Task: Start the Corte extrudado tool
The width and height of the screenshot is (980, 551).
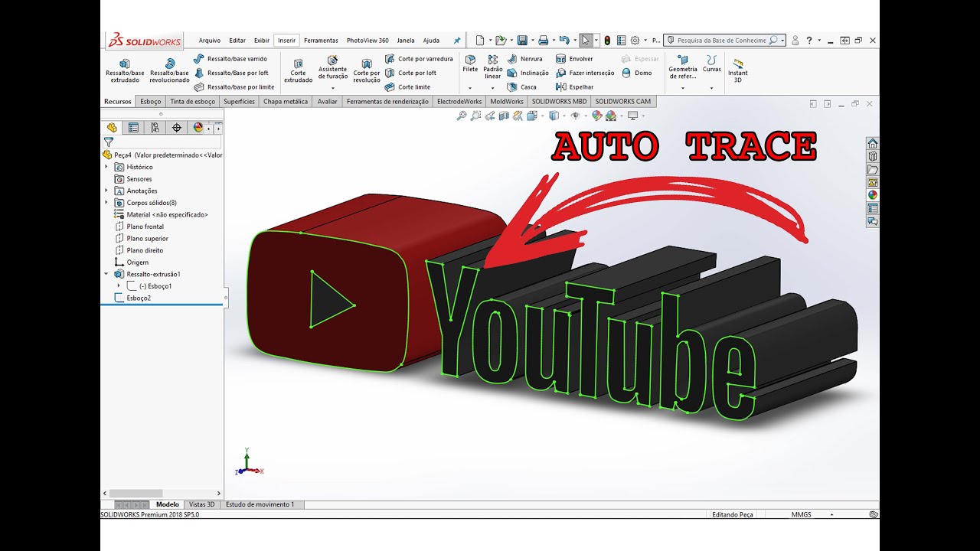Action: pos(299,70)
